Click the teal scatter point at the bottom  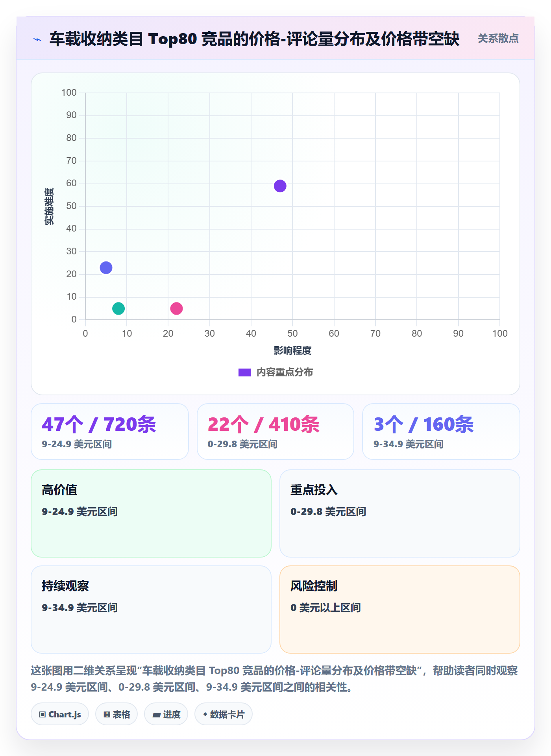[118, 308]
